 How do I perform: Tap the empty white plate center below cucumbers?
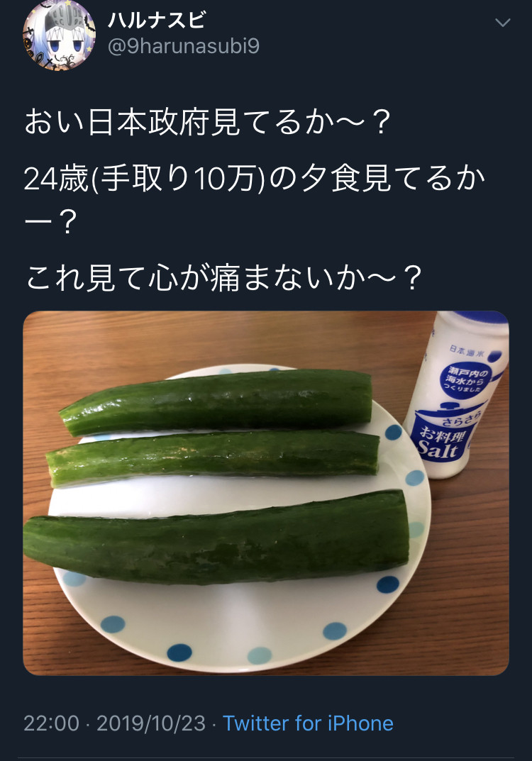pos(228,611)
